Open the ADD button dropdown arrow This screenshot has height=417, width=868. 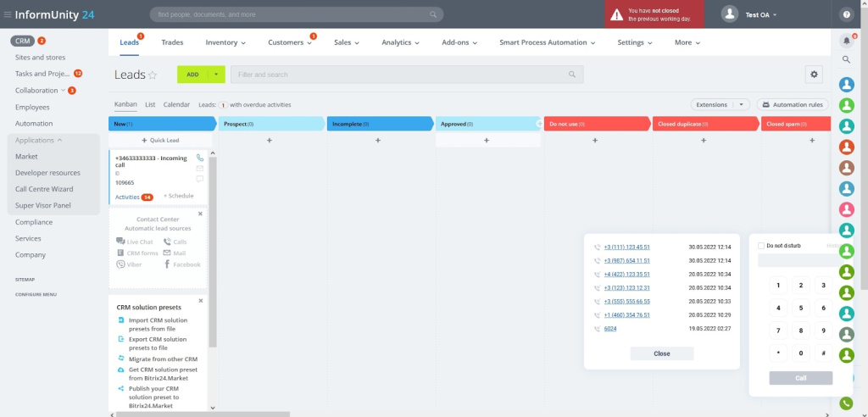pyautogui.click(x=216, y=75)
